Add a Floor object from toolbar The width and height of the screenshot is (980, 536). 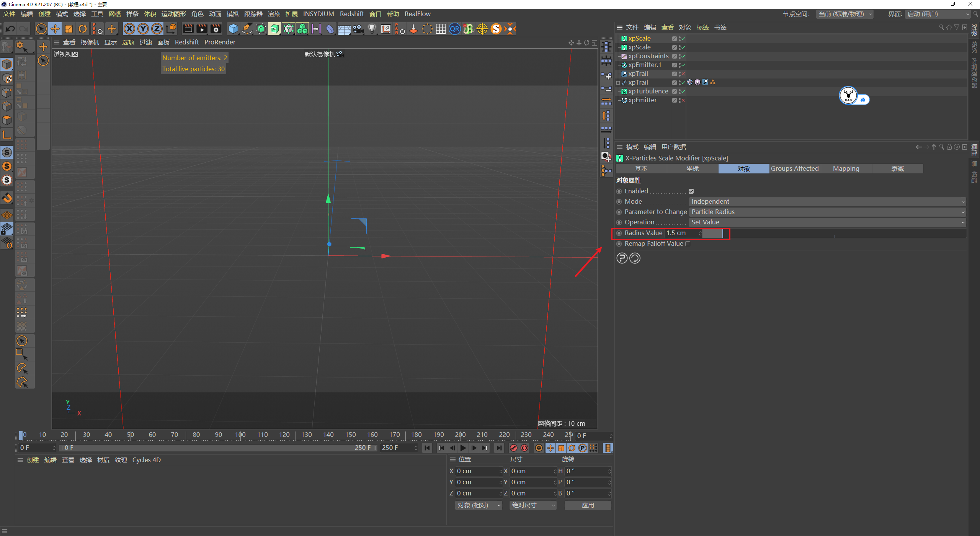[344, 29]
